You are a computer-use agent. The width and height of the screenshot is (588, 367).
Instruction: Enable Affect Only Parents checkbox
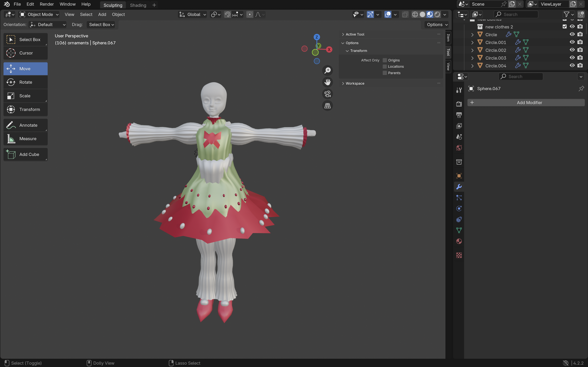[x=385, y=73]
